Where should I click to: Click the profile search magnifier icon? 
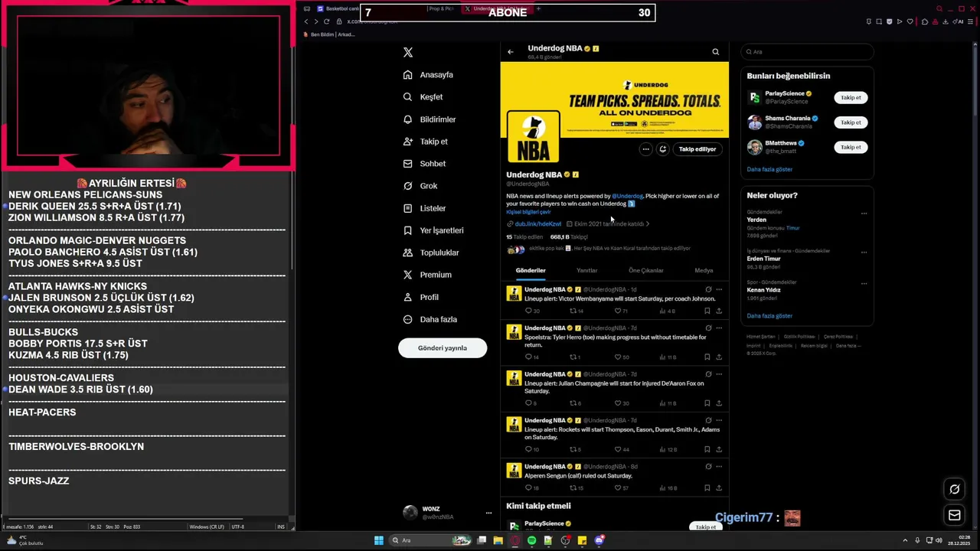tap(716, 52)
